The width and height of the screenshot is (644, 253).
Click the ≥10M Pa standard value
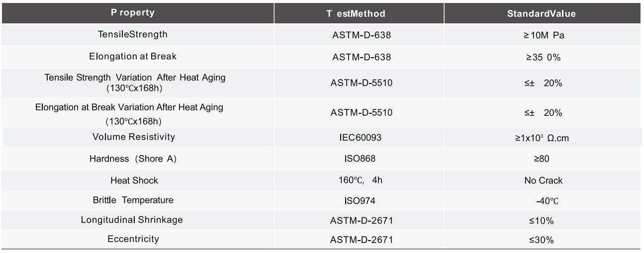point(542,36)
